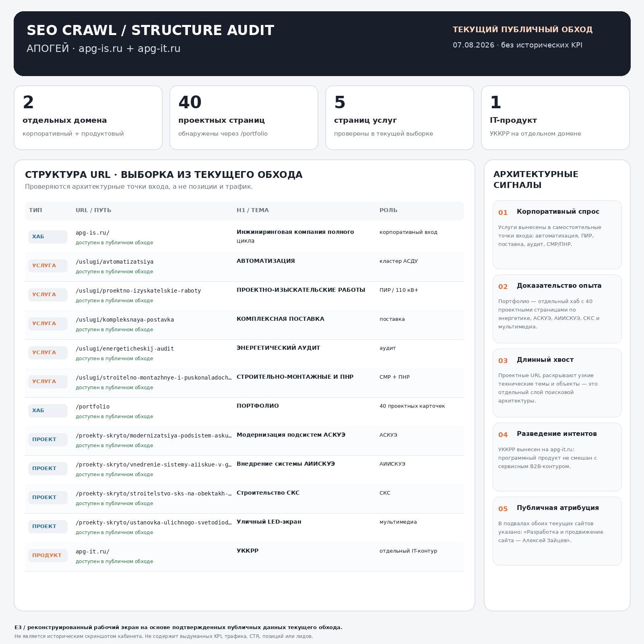Viewport: 644px width, 644px height.
Task: Click 'ПРОЕКТНО-ИЗЫСКАТЕЛЬСКИЕ РАБОТЫ' H1 cell
Action: [x=301, y=290]
